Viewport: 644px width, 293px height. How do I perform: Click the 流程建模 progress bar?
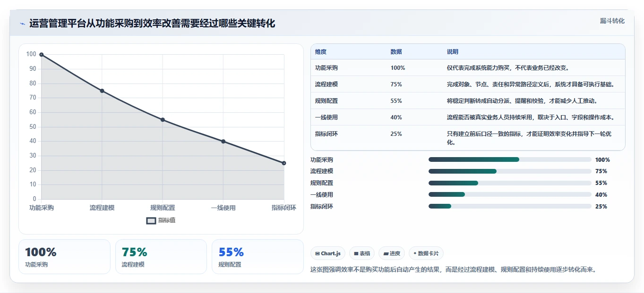pyautogui.click(x=510, y=171)
